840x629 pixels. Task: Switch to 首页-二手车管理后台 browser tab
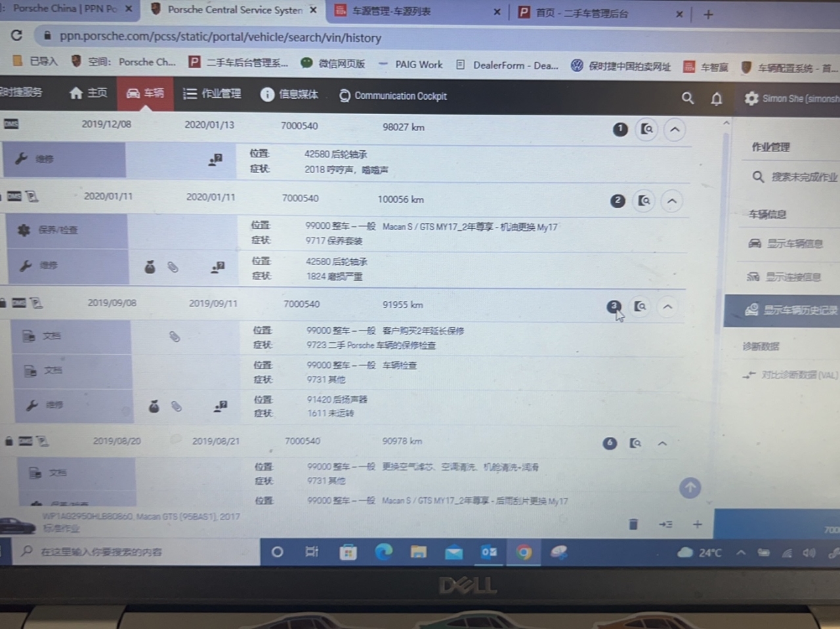coord(600,12)
